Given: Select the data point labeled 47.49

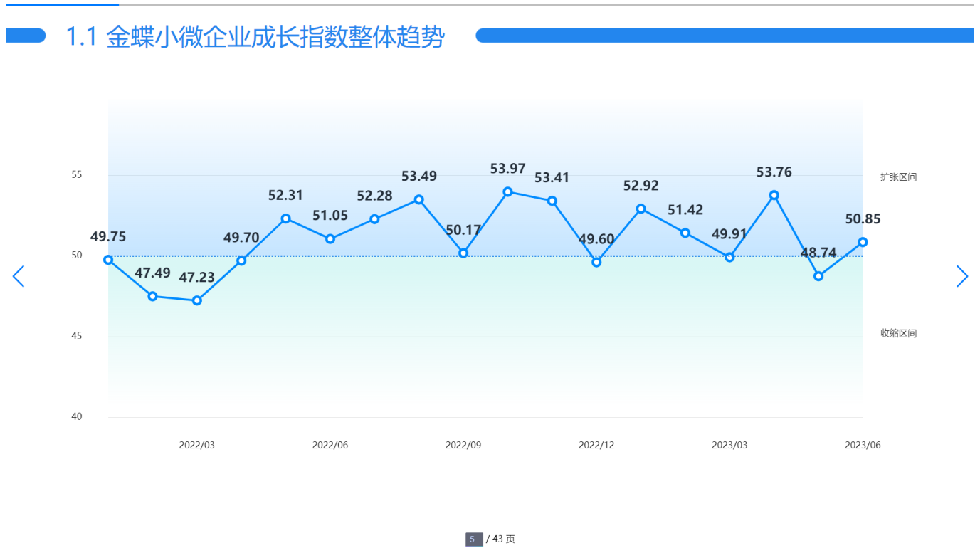Looking at the screenshot, I should pos(152,296).
